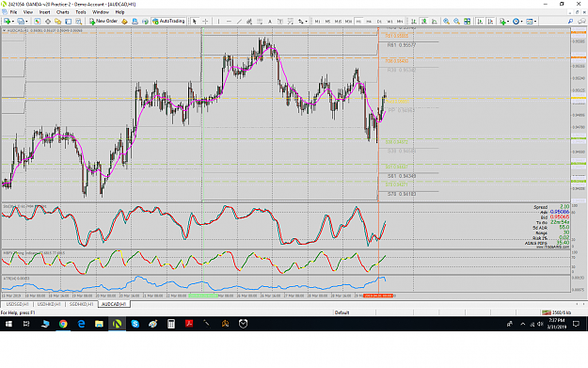Open the Tools menu
Image resolution: width=588 pixels, height=368 pixels.
(81, 12)
